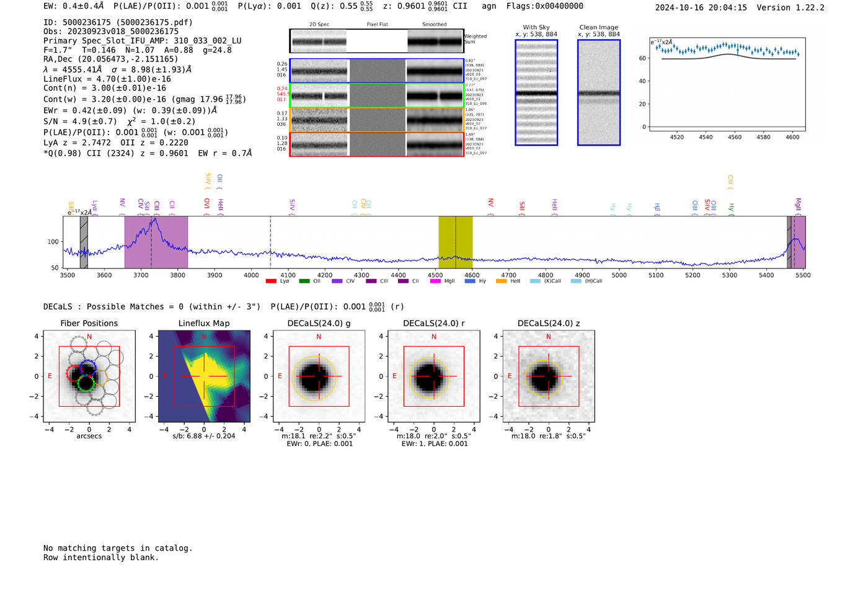Click the Row intentionally blank text
The image size is (868, 591).
click(101, 558)
